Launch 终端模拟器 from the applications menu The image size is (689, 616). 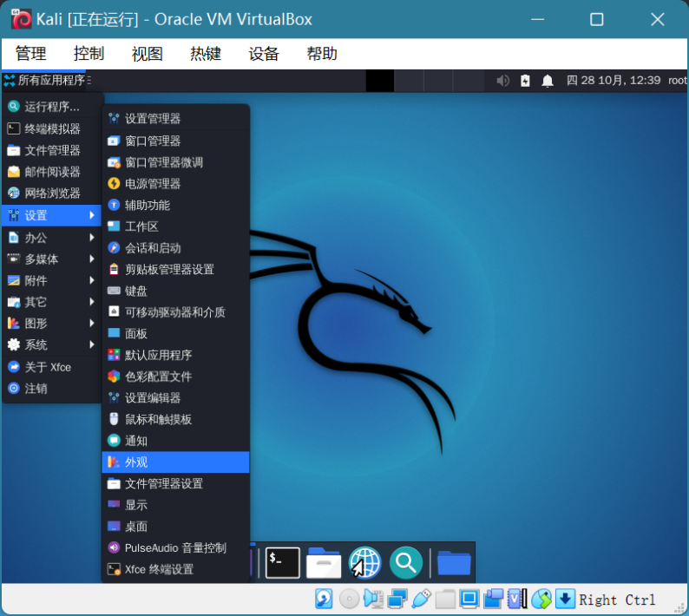52,128
